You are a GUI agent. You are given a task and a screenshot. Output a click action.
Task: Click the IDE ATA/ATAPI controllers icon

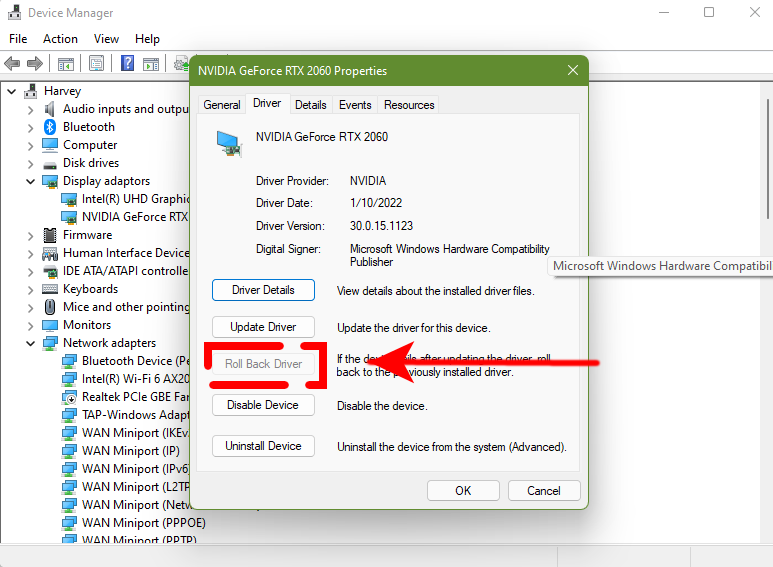[50, 271]
